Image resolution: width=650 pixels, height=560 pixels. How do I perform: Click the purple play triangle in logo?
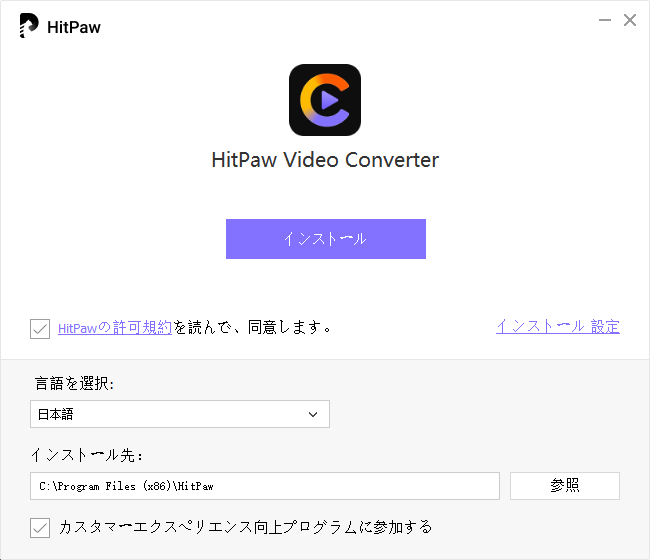pyautogui.click(x=329, y=100)
